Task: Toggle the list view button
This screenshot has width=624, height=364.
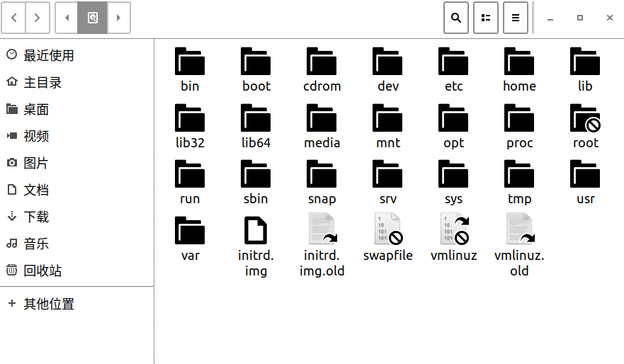Action: (486, 18)
